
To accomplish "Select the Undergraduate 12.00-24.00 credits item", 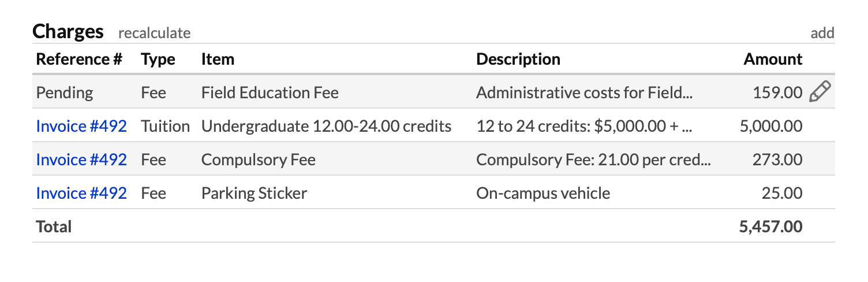I will [x=326, y=126].
